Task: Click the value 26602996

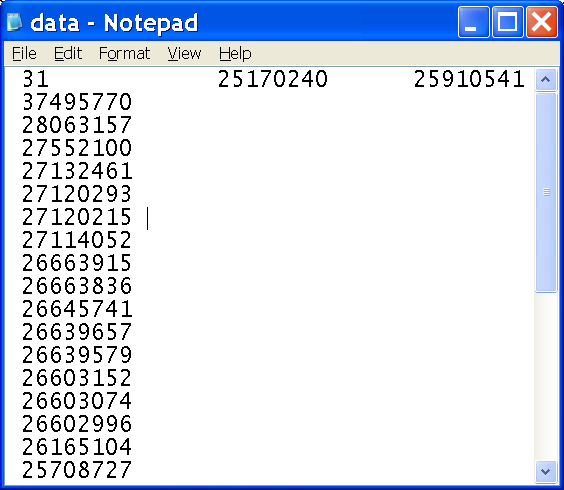Action: tap(77, 424)
